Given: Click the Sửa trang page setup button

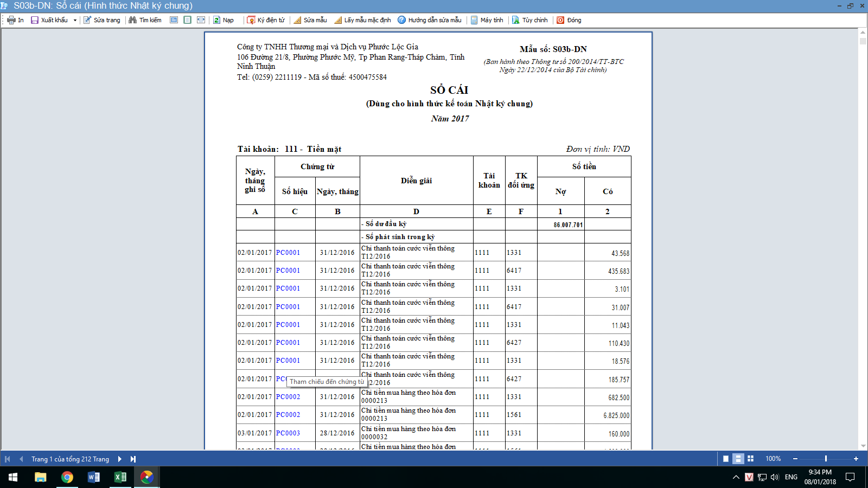Looking at the screenshot, I should (x=102, y=20).
